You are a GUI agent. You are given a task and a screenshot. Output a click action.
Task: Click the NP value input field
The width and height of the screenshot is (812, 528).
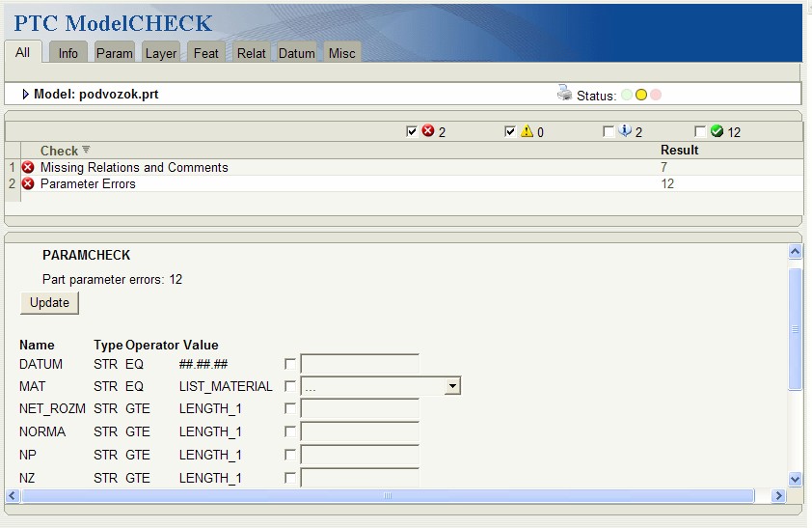360,454
